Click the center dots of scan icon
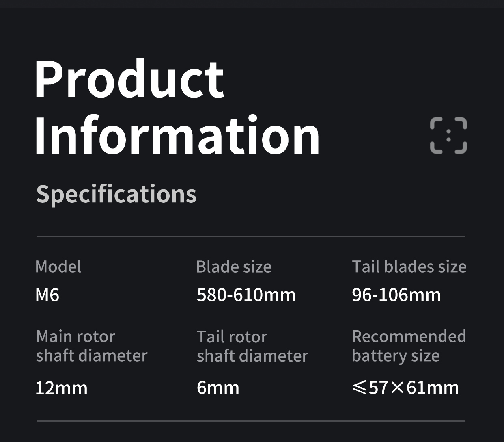Screen dimensions: 504x442 pos(448,136)
